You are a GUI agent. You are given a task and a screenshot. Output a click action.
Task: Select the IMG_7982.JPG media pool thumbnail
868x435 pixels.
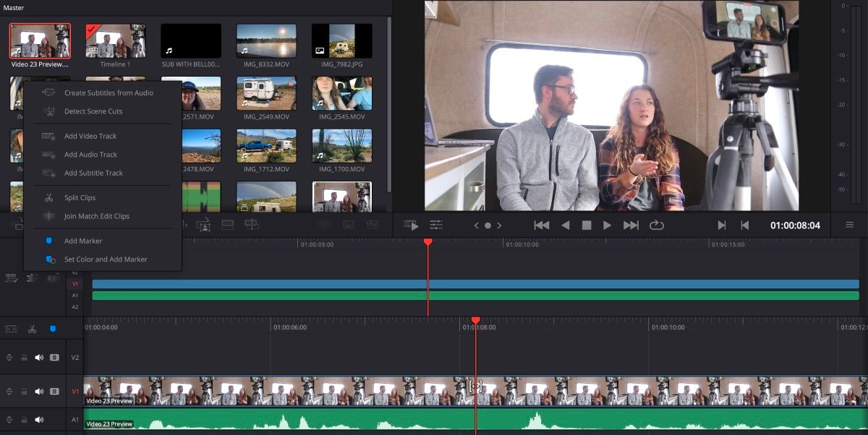tap(341, 42)
